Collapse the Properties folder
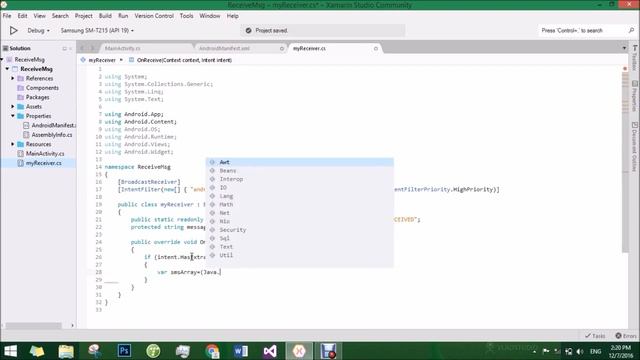The height and width of the screenshot is (360, 640). tap(13, 116)
